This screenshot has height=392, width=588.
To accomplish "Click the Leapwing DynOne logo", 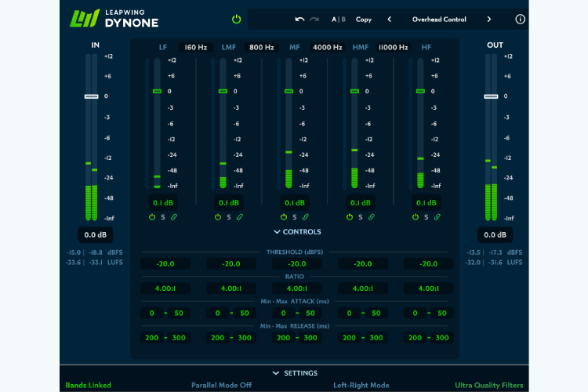I will pos(114,18).
